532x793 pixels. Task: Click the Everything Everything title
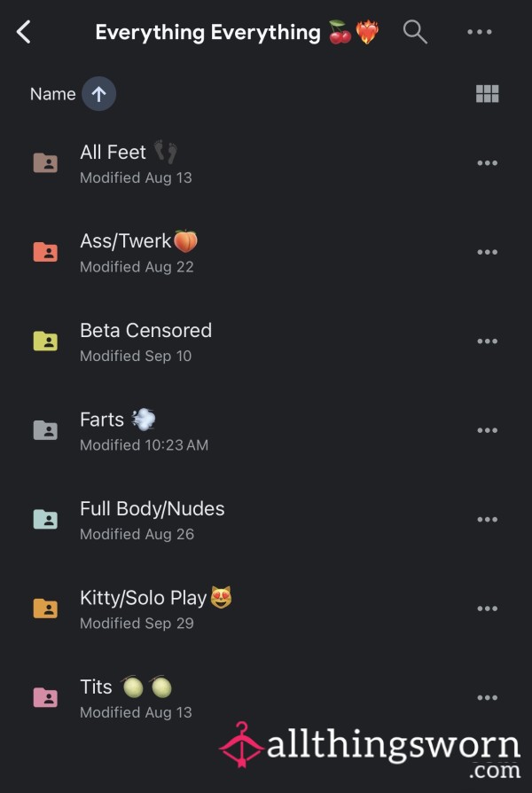pyautogui.click(x=207, y=33)
